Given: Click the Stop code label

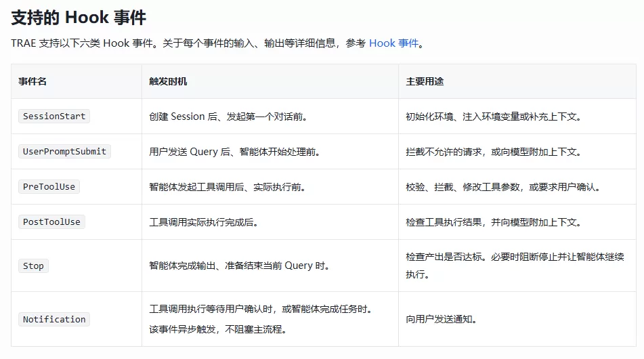Looking at the screenshot, I should [33, 266].
